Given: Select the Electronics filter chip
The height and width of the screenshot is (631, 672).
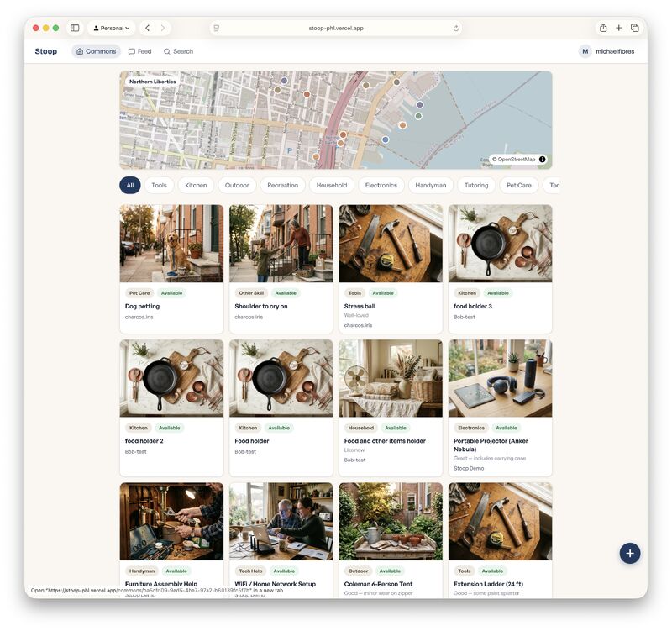Looking at the screenshot, I should pos(381,185).
